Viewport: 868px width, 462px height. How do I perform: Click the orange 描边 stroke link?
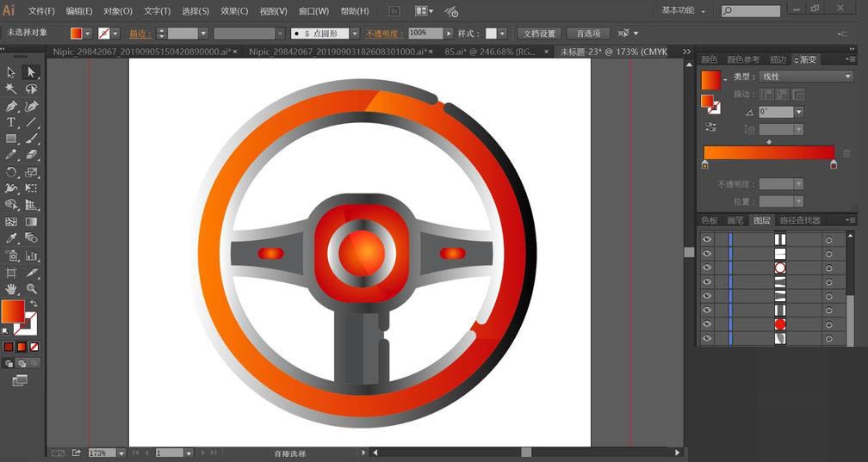click(x=140, y=34)
